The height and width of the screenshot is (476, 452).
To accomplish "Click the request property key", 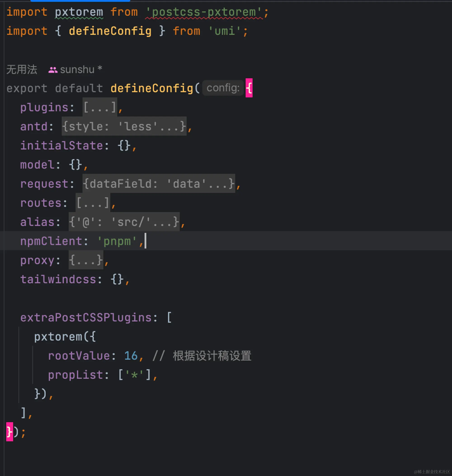I will (x=44, y=184).
